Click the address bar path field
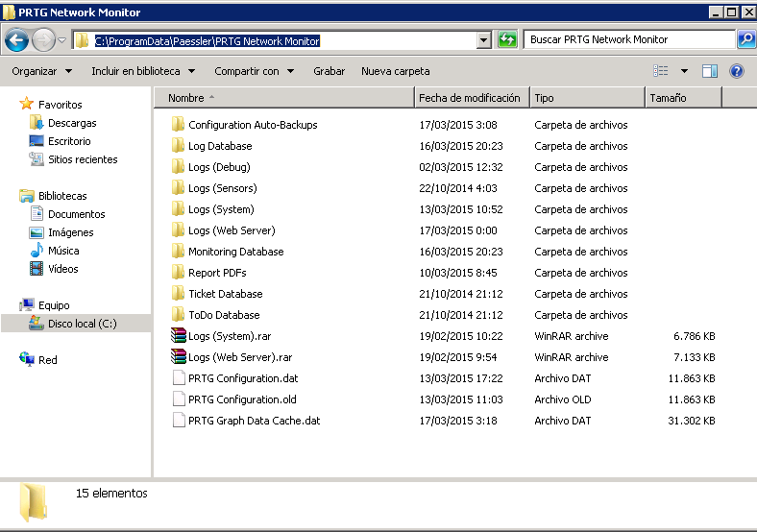This screenshot has height=532, width=757. point(275,40)
